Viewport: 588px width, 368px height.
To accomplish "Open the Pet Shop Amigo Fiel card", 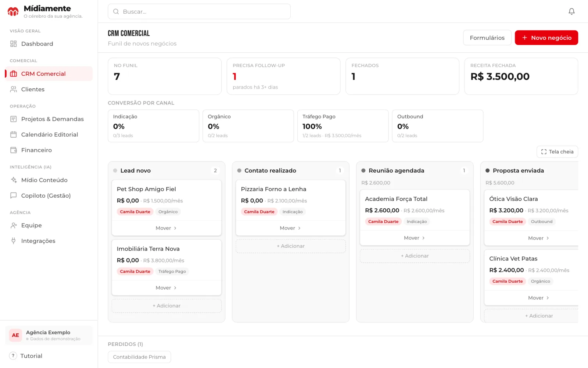I will (166, 200).
